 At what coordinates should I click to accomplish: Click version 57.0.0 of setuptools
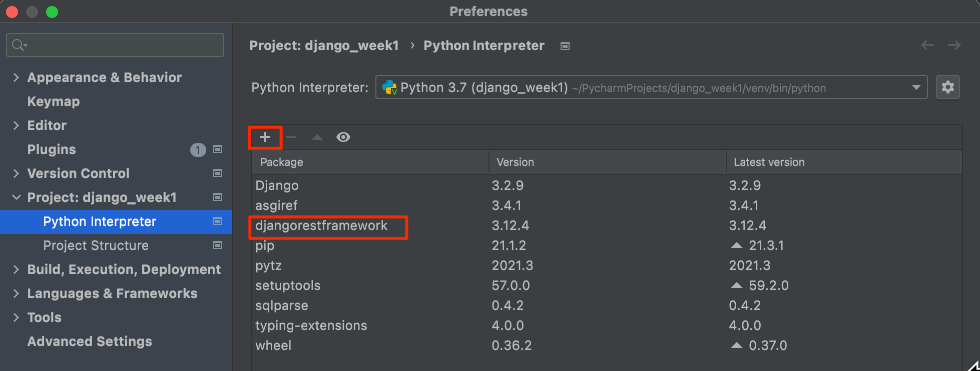(511, 285)
